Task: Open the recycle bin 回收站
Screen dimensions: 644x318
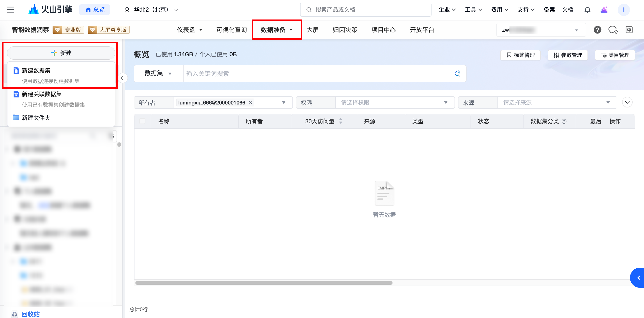Action: [x=30, y=314]
